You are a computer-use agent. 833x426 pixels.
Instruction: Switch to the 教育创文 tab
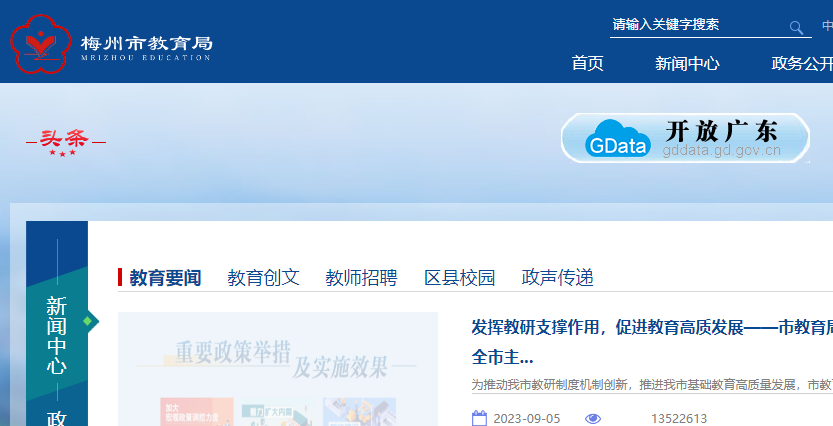(x=263, y=278)
